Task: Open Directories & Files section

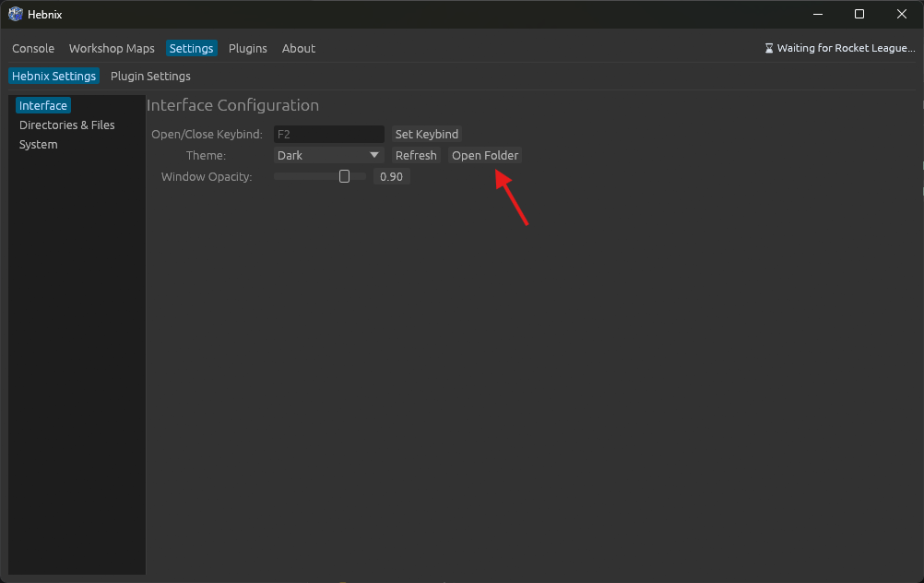Action: click(x=66, y=125)
